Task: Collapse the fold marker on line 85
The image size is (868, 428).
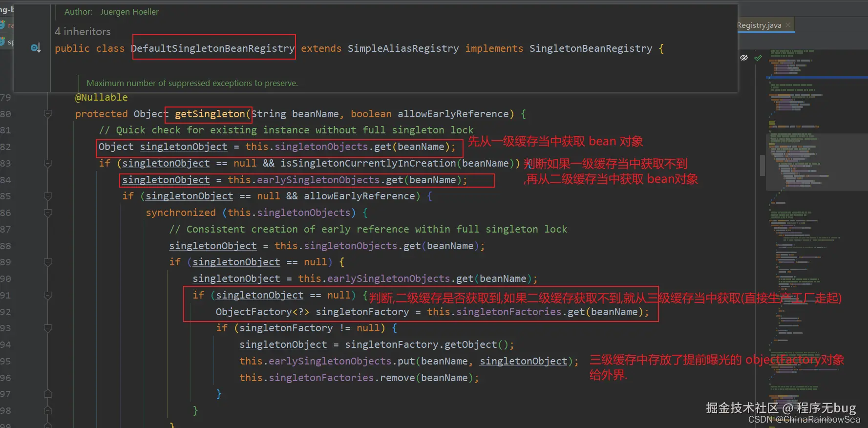Action: click(x=48, y=196)
